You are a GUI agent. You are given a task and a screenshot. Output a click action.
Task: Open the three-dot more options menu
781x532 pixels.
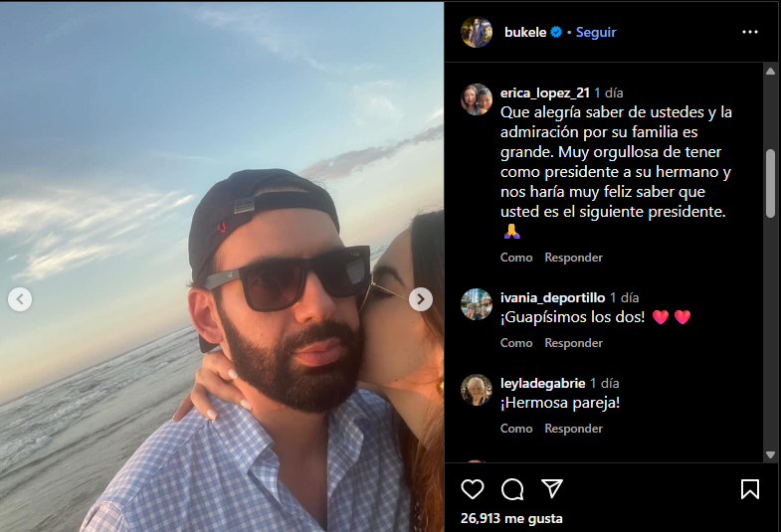pos(750,32)
